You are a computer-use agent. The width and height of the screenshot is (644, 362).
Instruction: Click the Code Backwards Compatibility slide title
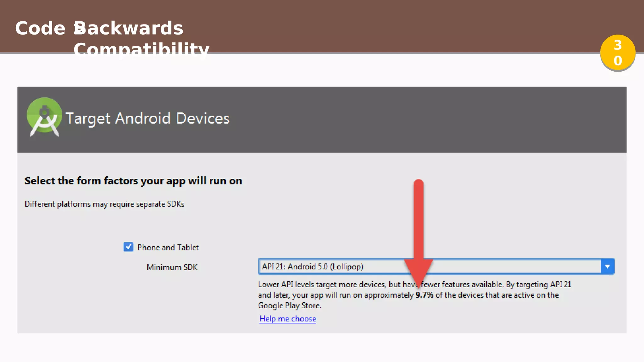tap(99, 28)
